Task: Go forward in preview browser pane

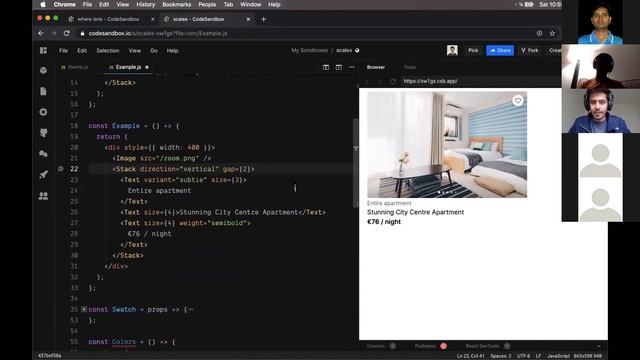Action: (380, 81)
